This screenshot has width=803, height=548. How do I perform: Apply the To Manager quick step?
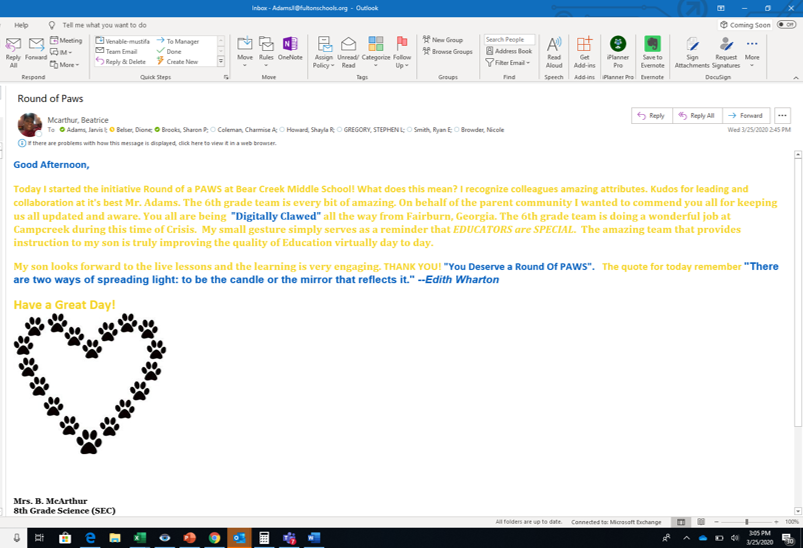coord(178,41)
